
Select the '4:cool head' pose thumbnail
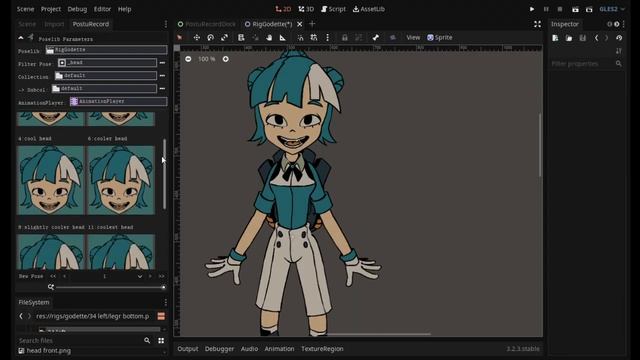51,180
